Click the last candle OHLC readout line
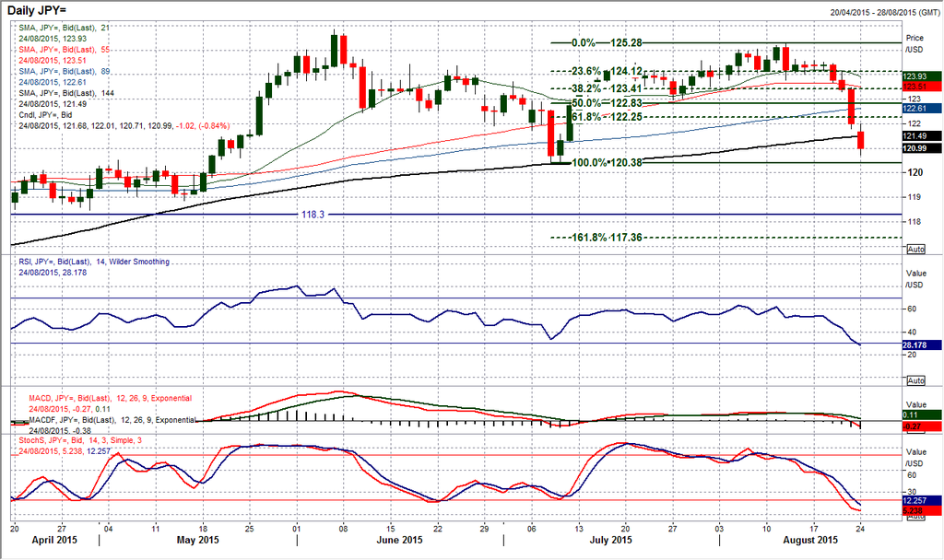This screenshot has height=560, width=944. pos(124,125)
